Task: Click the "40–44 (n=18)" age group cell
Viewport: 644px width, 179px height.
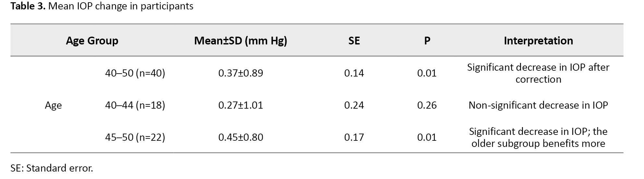Action: coord(135,105)
